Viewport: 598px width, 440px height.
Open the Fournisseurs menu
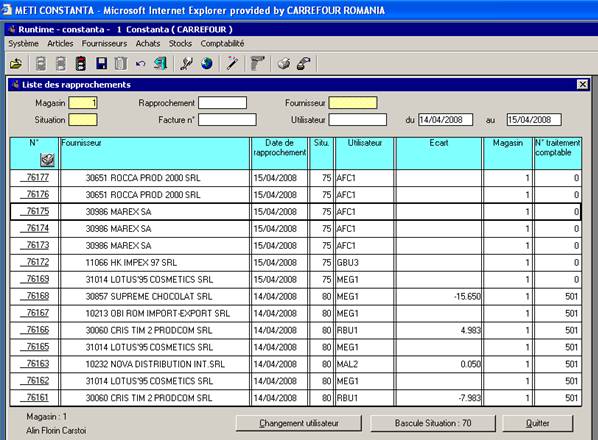point(104,43)
